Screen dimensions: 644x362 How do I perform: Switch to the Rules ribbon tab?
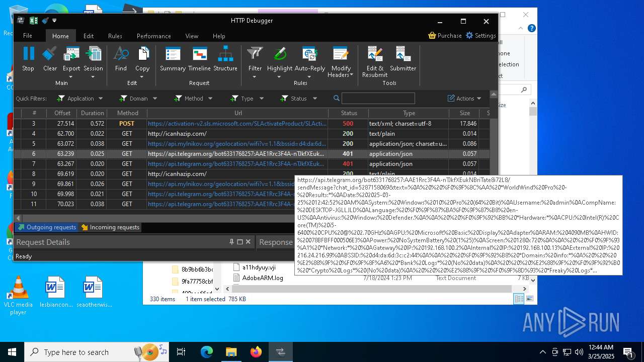tap(115, 36)
